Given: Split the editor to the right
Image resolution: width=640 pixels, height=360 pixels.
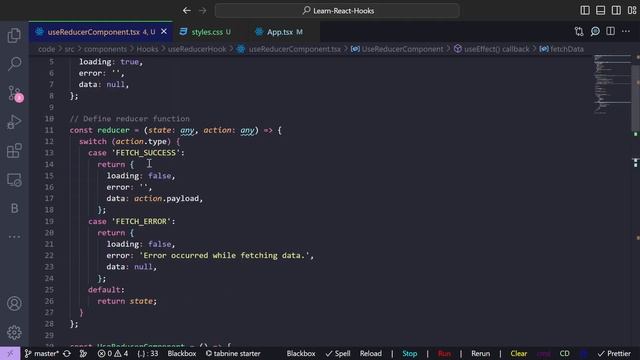Looking at the screenshot, I should coord(611,31).
